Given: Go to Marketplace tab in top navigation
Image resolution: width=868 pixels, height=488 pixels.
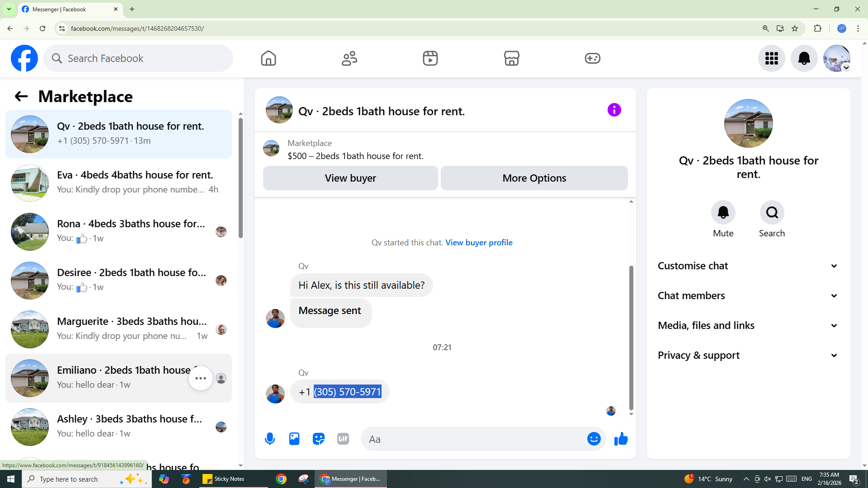Looking at the screenshot, I should [x=511, y=58].
